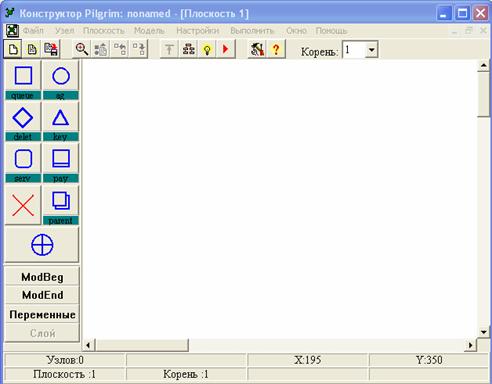
Task: Close the Конструктор Pilgrim window
Action: click(x=480, y=14)
